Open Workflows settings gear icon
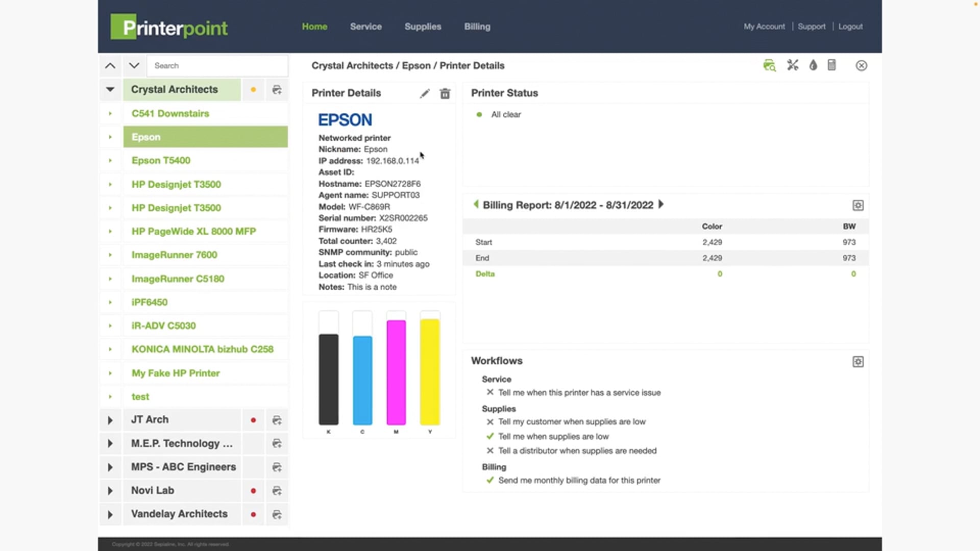This screenshot has width=980, height=551. pyautogui.click(x=858, y=362)
